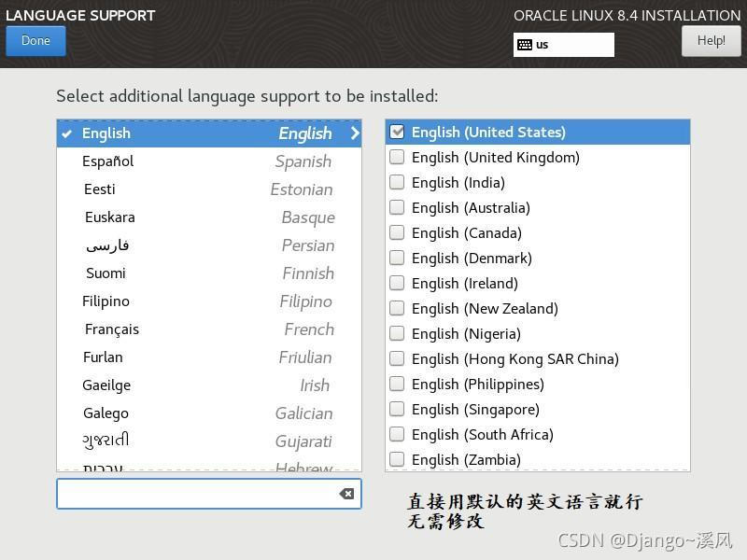Enable English (Denmark) checkbox
747x560 pixels.
pyautogui.click(x=397, y=259)
